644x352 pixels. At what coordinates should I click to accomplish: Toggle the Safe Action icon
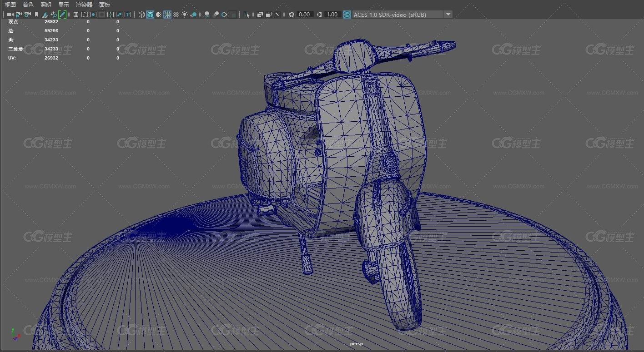(x=119, y=15)
